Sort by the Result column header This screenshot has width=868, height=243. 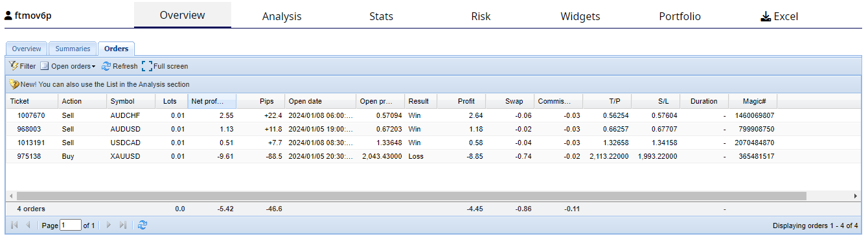421,101
